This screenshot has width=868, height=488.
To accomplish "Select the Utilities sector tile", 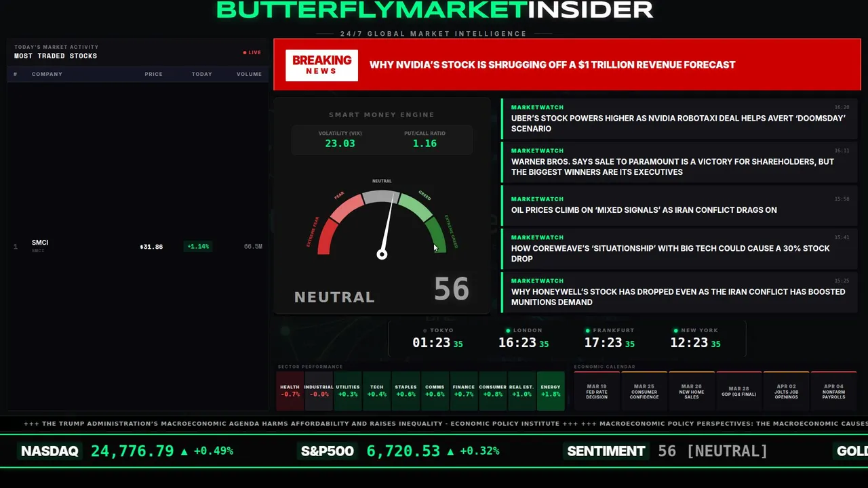I will tap(348, 390).
